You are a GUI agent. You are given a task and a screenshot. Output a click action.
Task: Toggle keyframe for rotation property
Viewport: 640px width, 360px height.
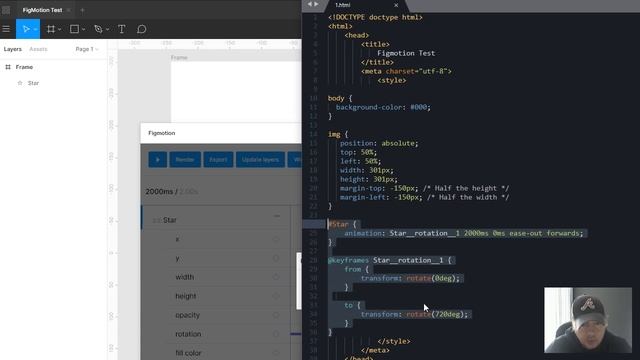tap(276, 334)
